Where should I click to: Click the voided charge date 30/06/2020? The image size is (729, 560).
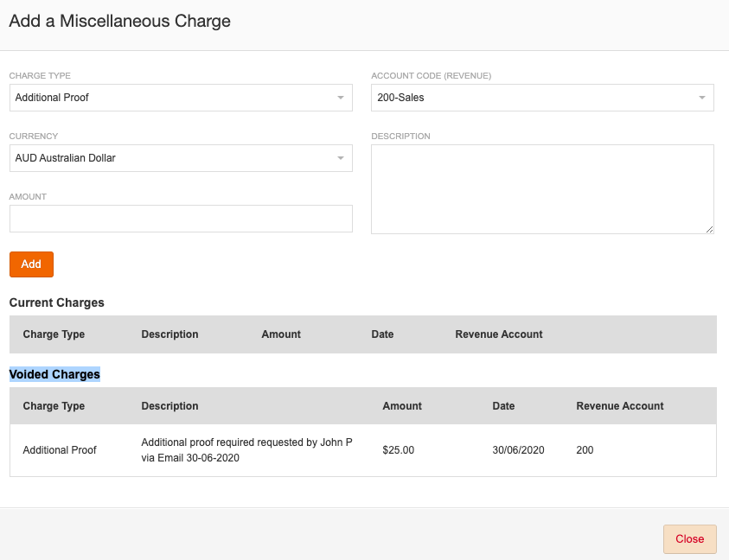pos(518,450)
